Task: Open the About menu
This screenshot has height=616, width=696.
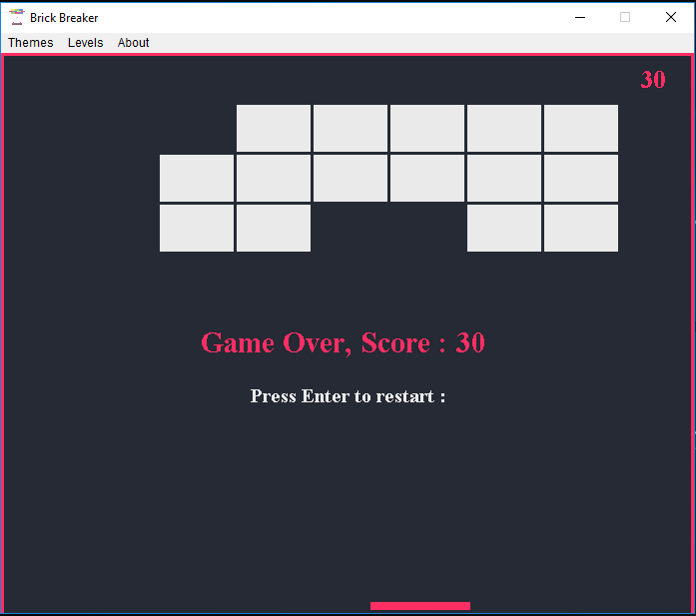Action: pos(133,43)
